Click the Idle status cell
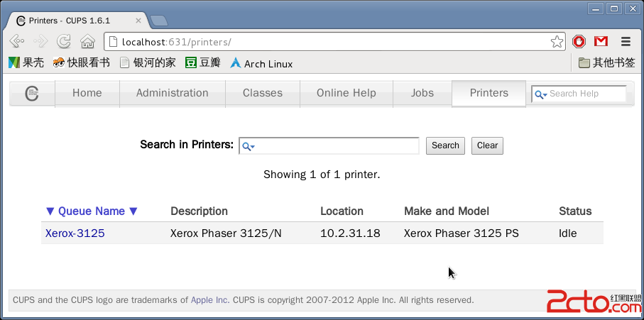644x320 pixels. coord(567,233)
